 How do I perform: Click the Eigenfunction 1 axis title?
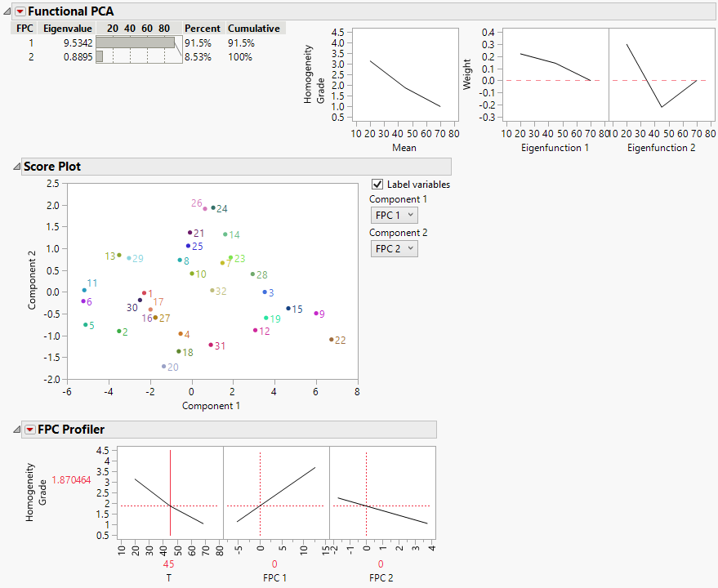coord(555,148)
